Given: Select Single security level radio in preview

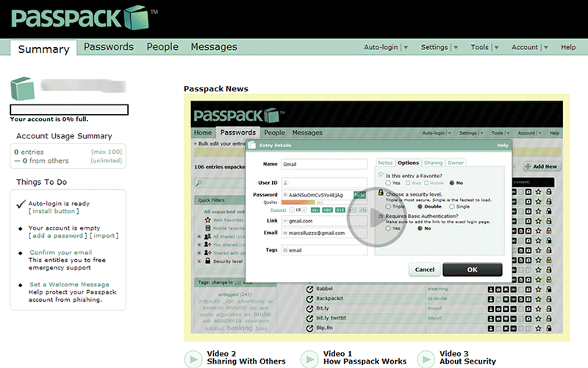Looking at the screenshot, I should pyautogui.click(x=452, y=207).
